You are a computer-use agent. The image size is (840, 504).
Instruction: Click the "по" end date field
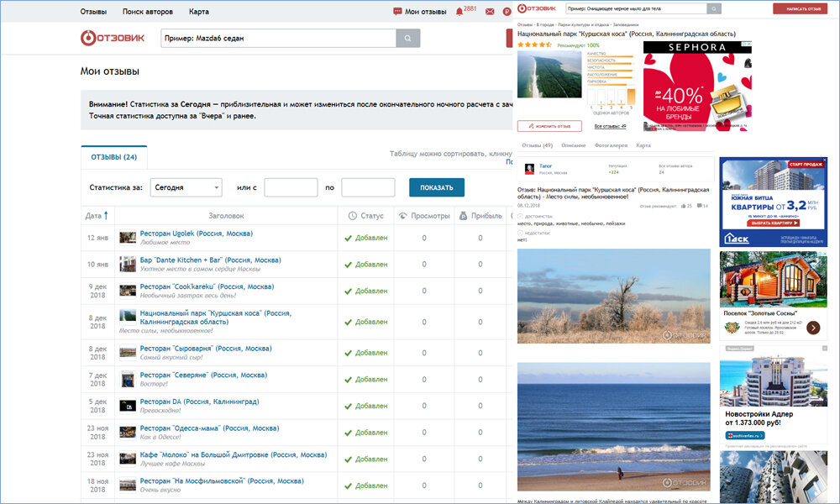pyautogui.click(x=368, y=187)
